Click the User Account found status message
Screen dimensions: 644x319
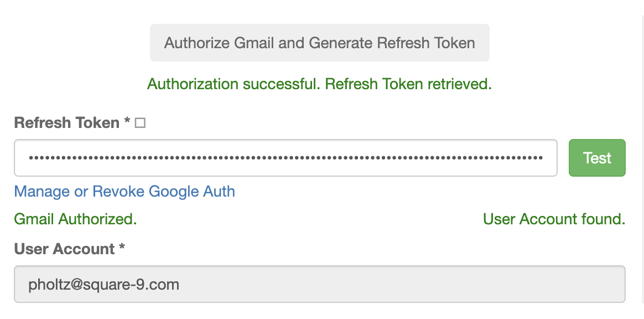pos(554,219)
